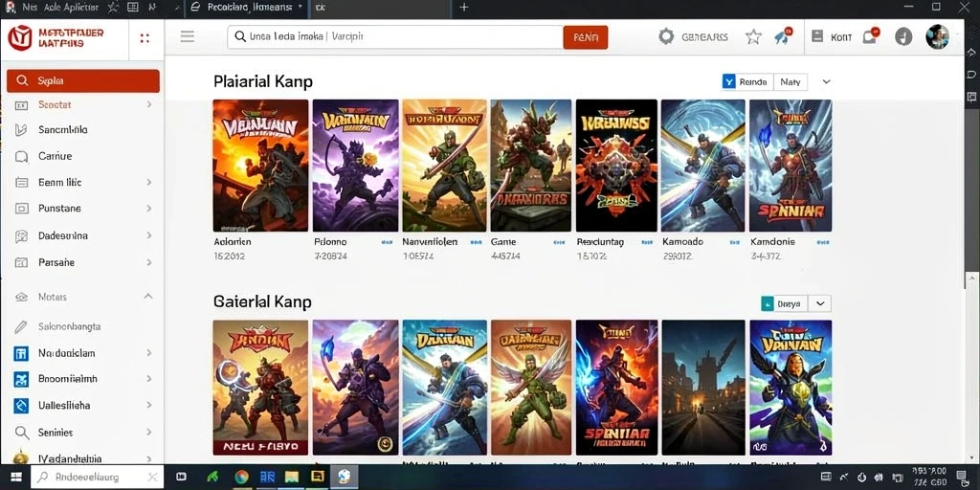
Task: Switch to the Recolarc browser tab
Action: click(x=247, y=8)
